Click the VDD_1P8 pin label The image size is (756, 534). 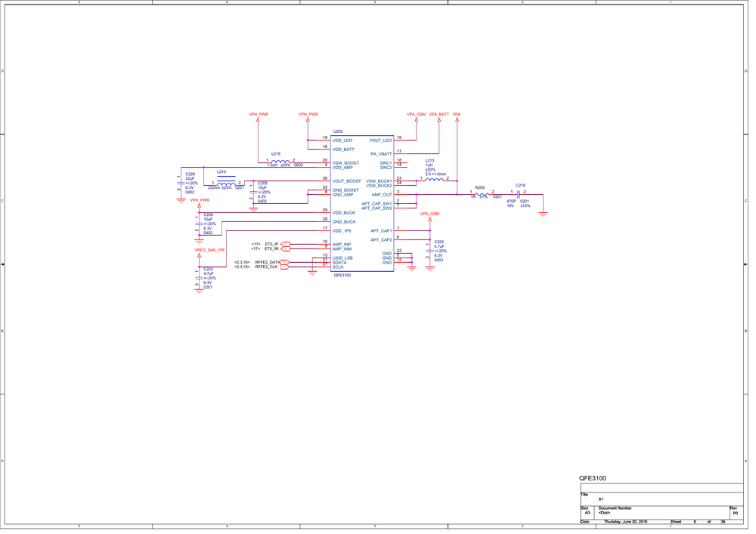342,231
